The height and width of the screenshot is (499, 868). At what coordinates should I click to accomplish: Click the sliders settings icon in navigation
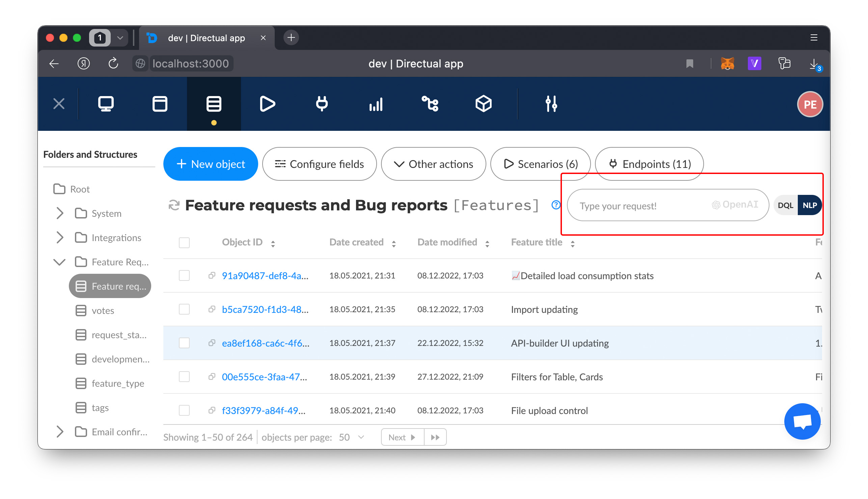[x=551, y=104]
